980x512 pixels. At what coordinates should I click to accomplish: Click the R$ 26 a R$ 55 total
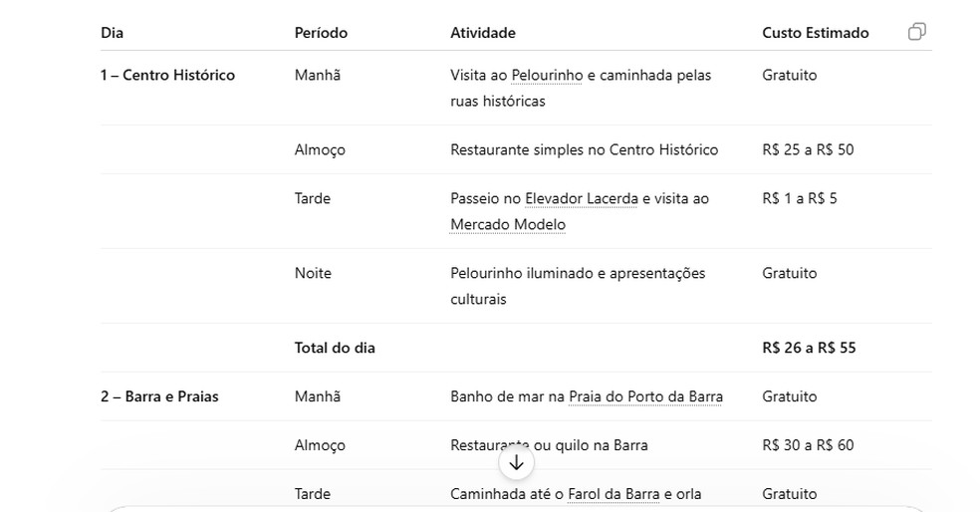click(x=809, y=349)
